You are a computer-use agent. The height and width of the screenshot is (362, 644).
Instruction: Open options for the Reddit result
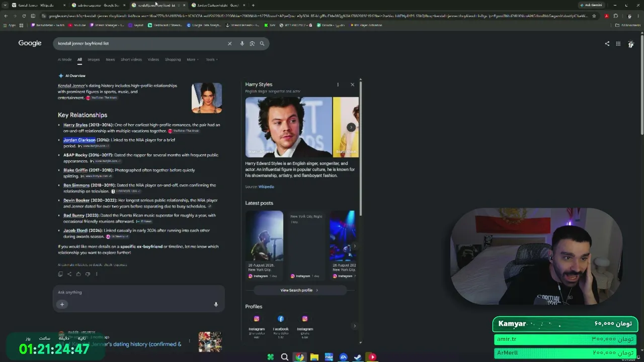pos(189,341)
